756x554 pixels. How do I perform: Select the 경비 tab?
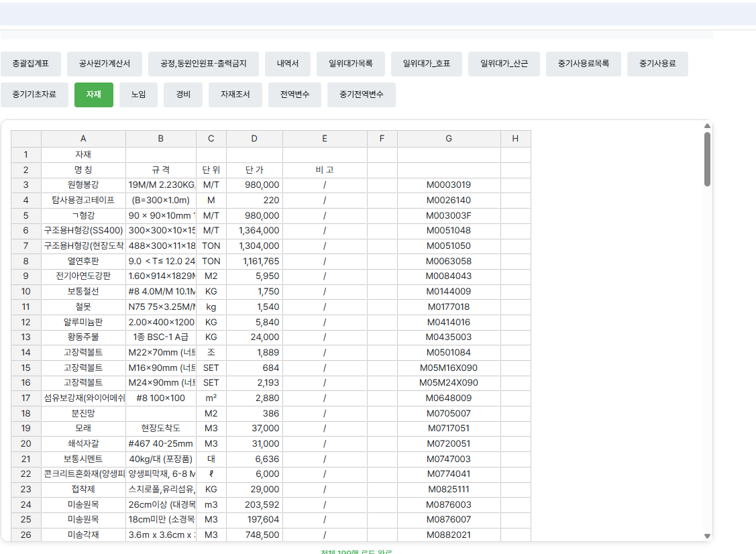(x=182, y=95)
